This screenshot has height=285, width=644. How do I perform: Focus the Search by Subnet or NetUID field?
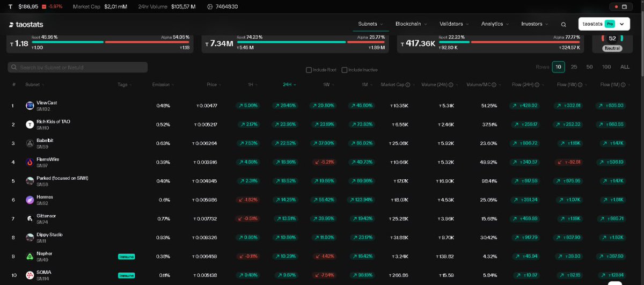[x=78, y=67]
